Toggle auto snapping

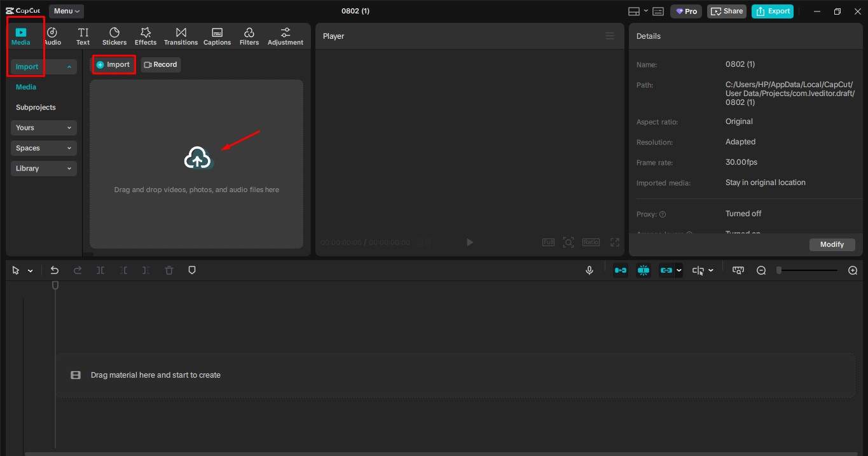coord(644,270)
